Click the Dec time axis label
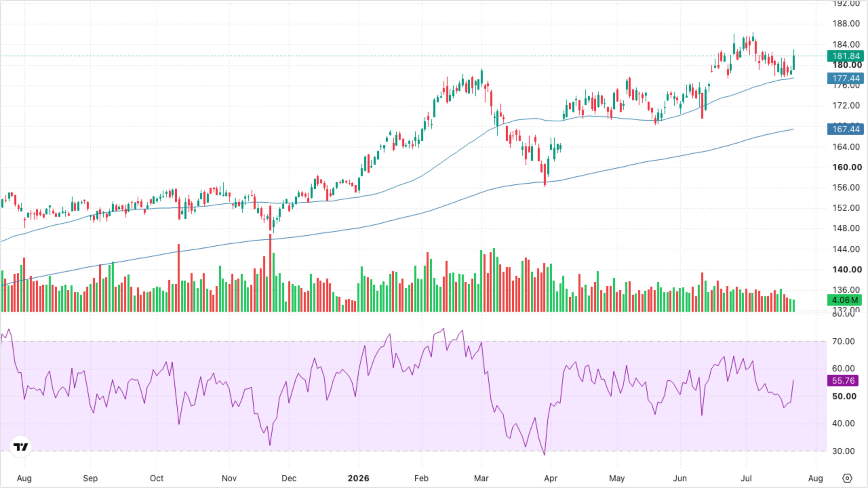This screenshot has height=488, width=868. click(289, 478)
